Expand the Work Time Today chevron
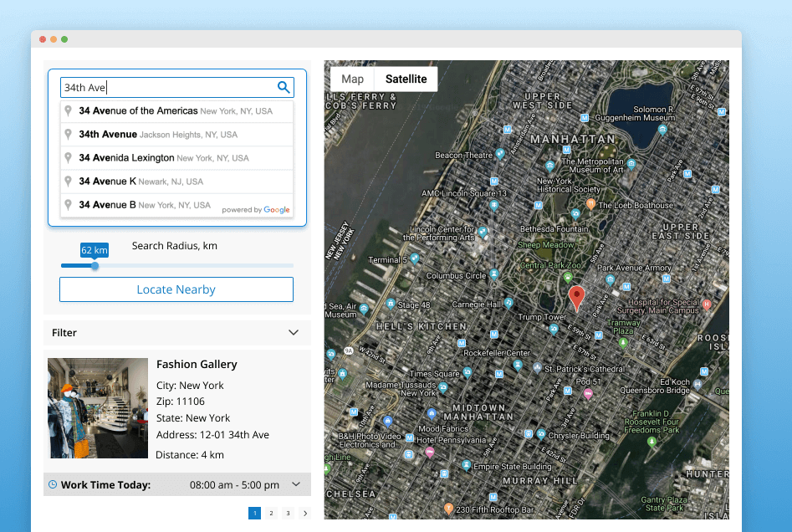The height and width of the screenshot is (532, 792). pos(297,484)
